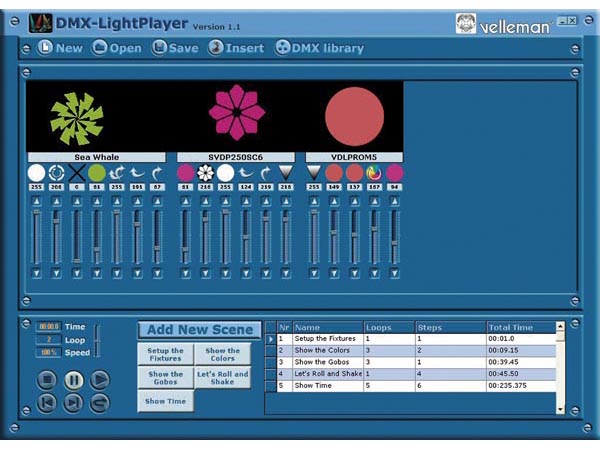Image resolution: width=600 pixels, height=450 pixels.
Task: Click the Insert toolbar item
Action: [236, 48]
